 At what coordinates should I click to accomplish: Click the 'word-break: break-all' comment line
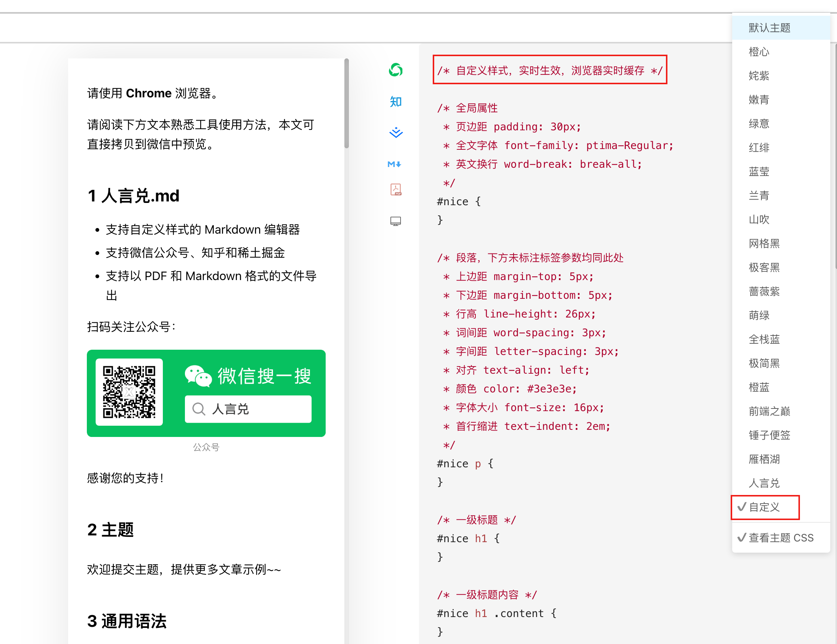[x=542, y=164]
